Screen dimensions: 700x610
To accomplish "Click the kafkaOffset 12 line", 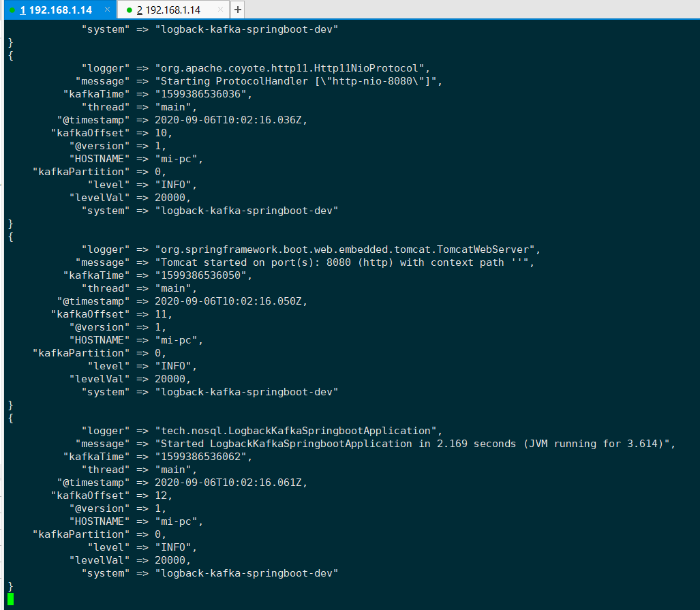I will coord(112,495).
